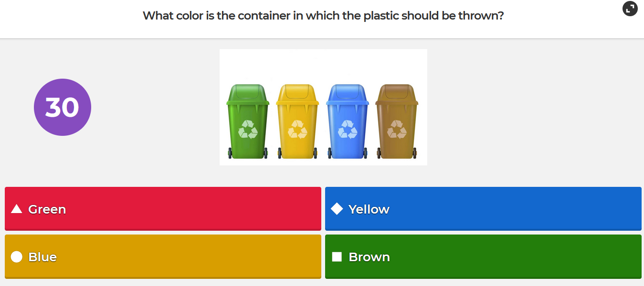The image size is (644, 286).
Task: Choose the Green answer option
Action: tap(163, 209)
